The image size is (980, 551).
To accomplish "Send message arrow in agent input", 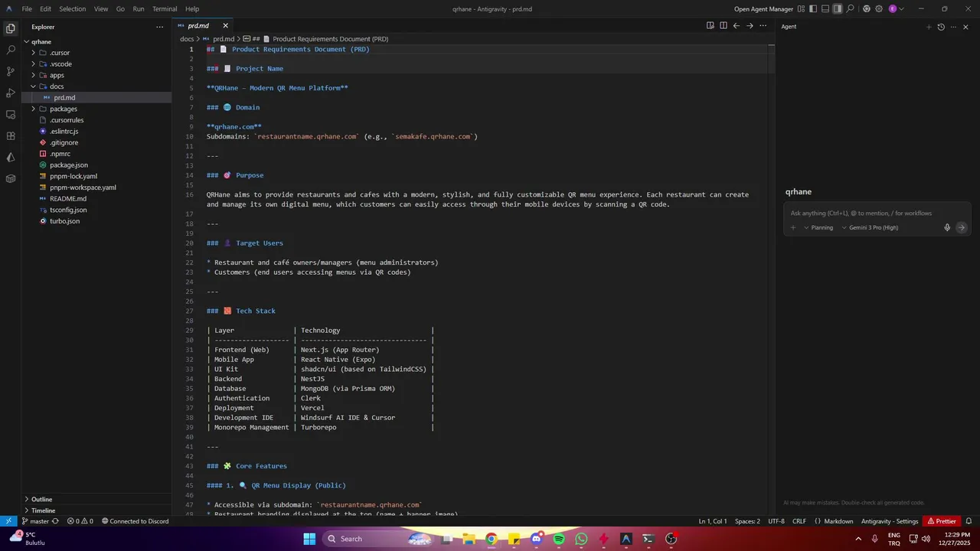I will click(x=962, y=227).
